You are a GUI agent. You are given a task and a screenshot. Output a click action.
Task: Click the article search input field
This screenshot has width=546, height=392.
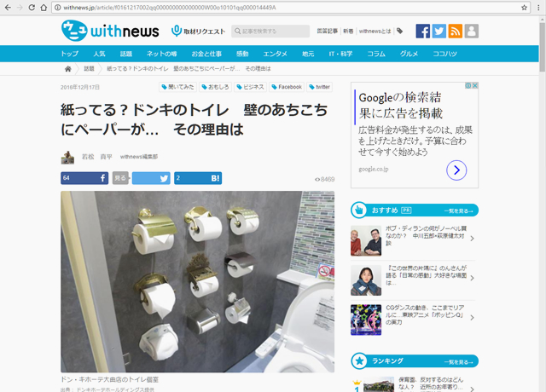pos(270,32)
